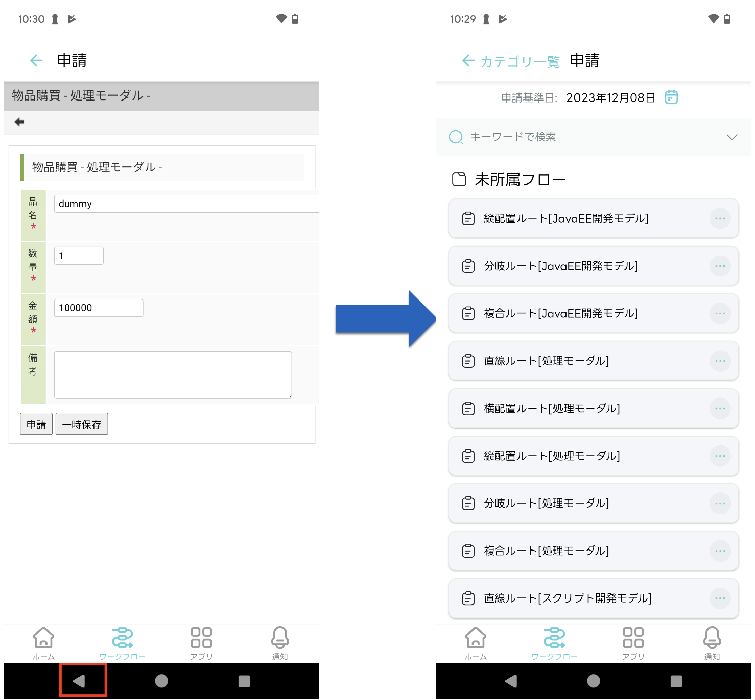
Task: Click clipboard icon of 複合ルート[処理モーダル]
Action: (468, 551)
